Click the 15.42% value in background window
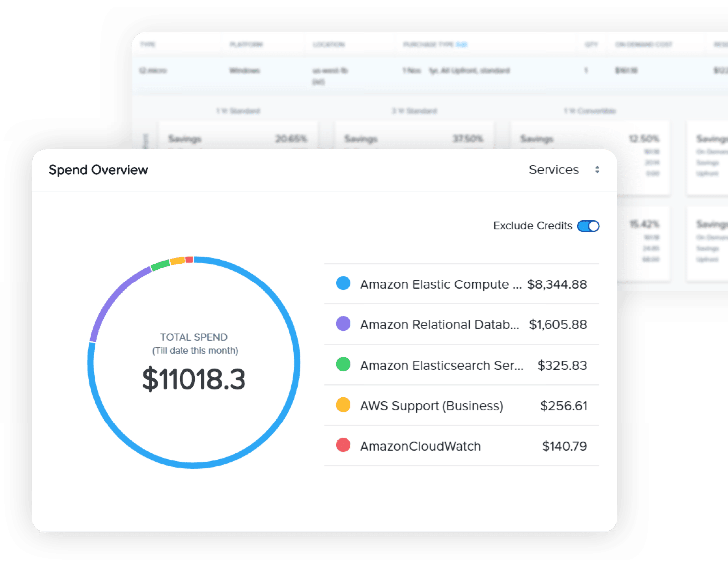 click(644, 224)
